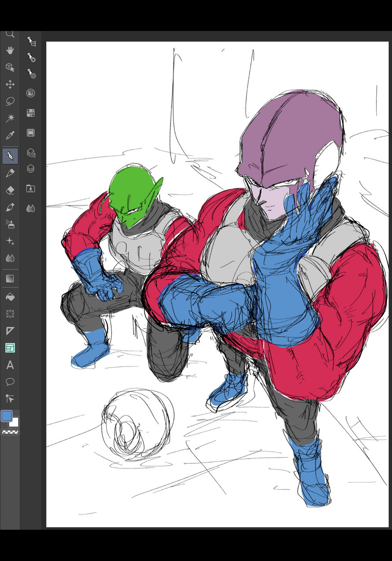Screen dimensions: 392x561
Task: Open the Sub Tool palette
Action: (x=31, y=42)
